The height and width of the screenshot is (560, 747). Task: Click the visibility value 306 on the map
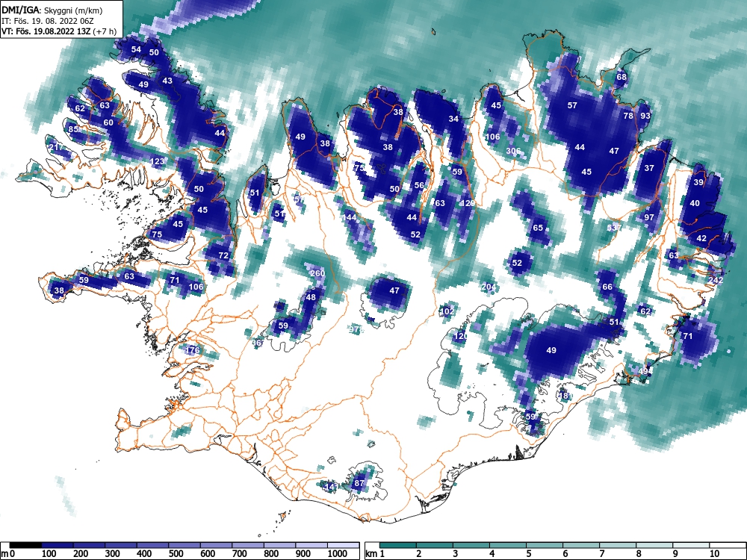coord(513,151)
